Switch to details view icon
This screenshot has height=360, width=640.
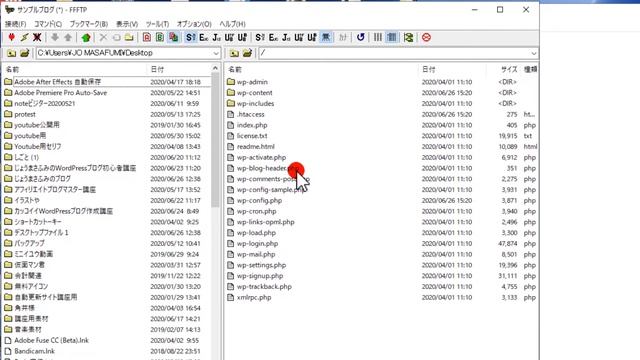pyautogui.click(x=391, y=38)
